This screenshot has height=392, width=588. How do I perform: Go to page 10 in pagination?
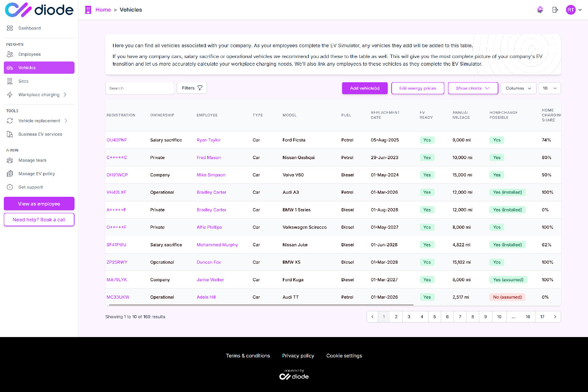pyautogui.click(x=499, y=317)
